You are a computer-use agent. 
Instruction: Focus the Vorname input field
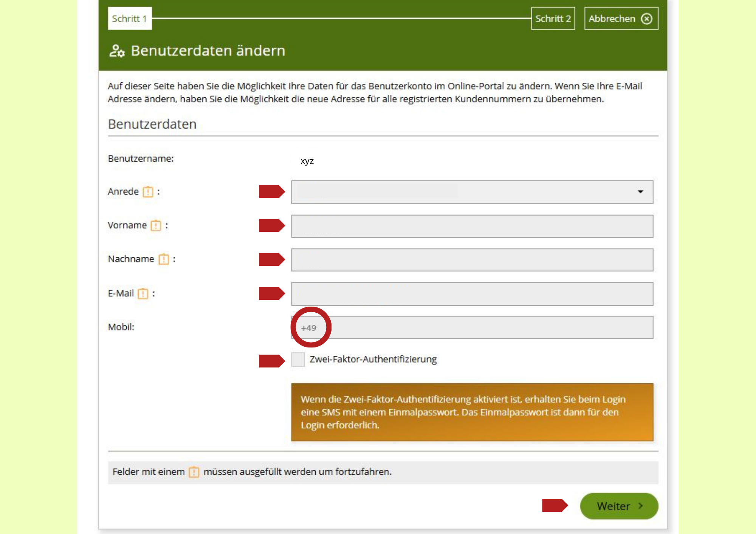click(x=472, y=226)
